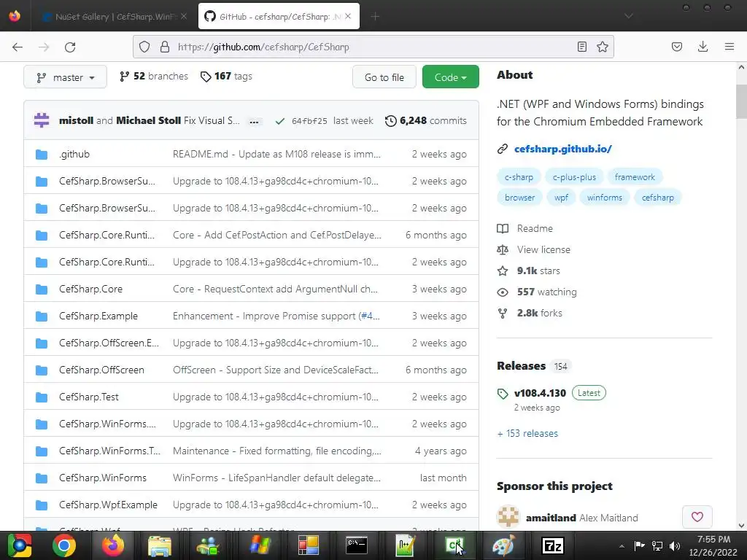Image resolution: width=747 pixels, height=560 pixels.
Task: Click the padlock site info icon
Action: (165, 47)
